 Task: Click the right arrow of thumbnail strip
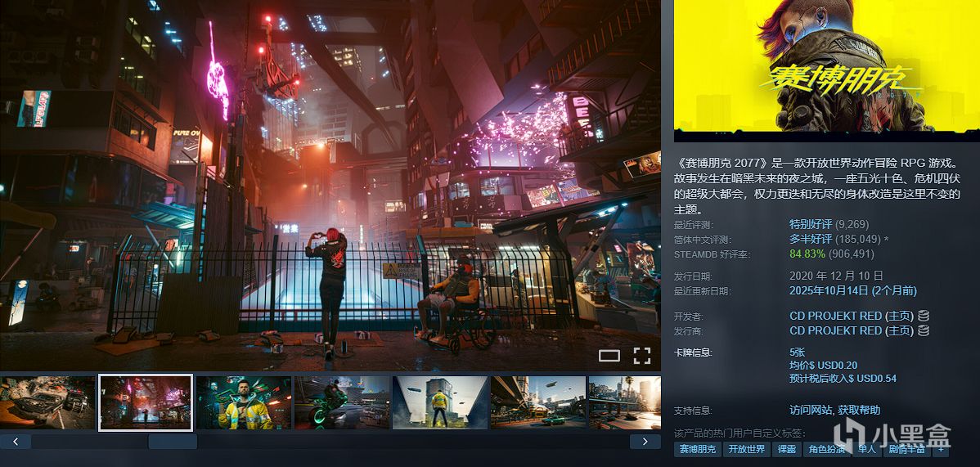(x=645, y=442)
